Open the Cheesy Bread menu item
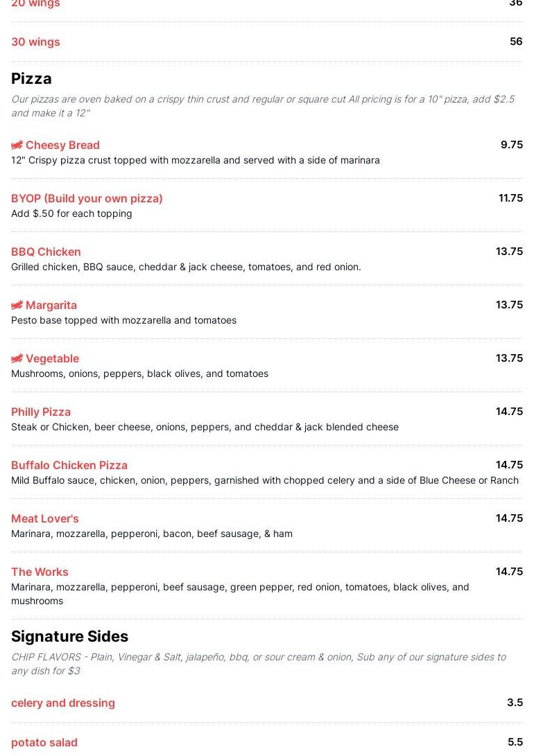The image size is (534, 756). pyautogui.click(x=62, y=146)
